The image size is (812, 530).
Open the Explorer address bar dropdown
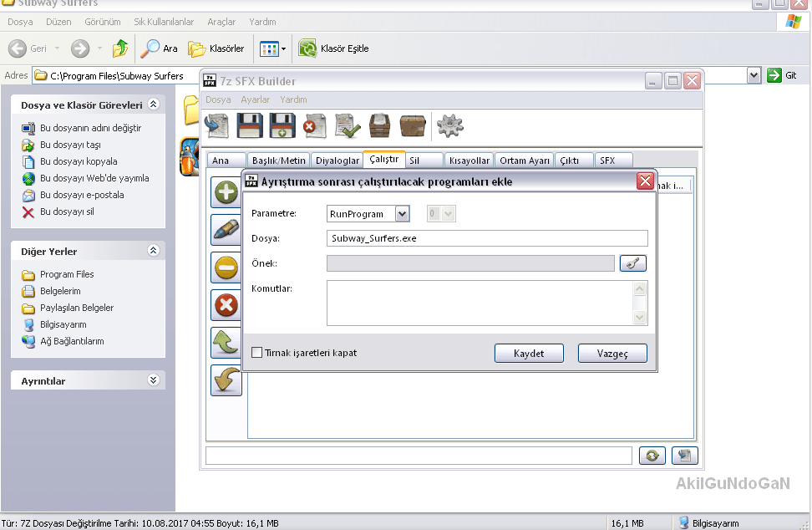tap(754, 75)
